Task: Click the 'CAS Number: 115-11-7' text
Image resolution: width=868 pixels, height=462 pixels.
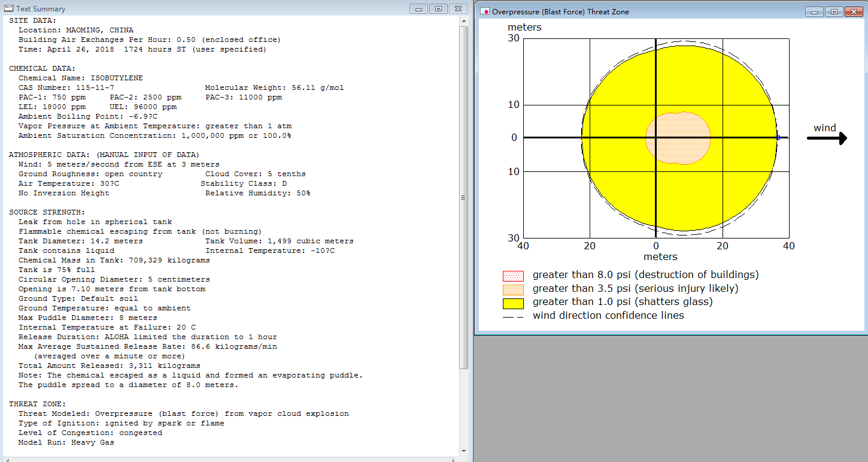Action: [66, 87]
